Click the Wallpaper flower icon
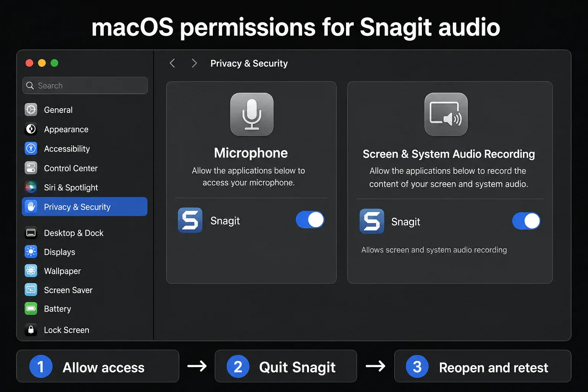The height and width of the screenshot is (392, 588). 31,271
